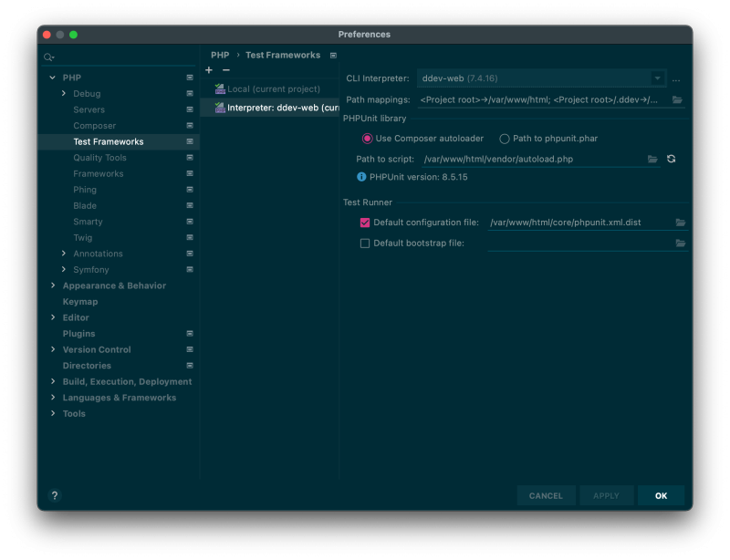Open the Servers settings page
The image size is (730, 560).
point(89,109)
